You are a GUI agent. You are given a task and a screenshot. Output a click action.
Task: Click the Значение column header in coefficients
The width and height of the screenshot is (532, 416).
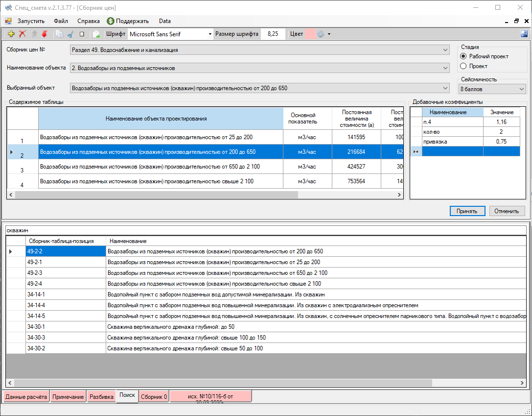(502, 112)
